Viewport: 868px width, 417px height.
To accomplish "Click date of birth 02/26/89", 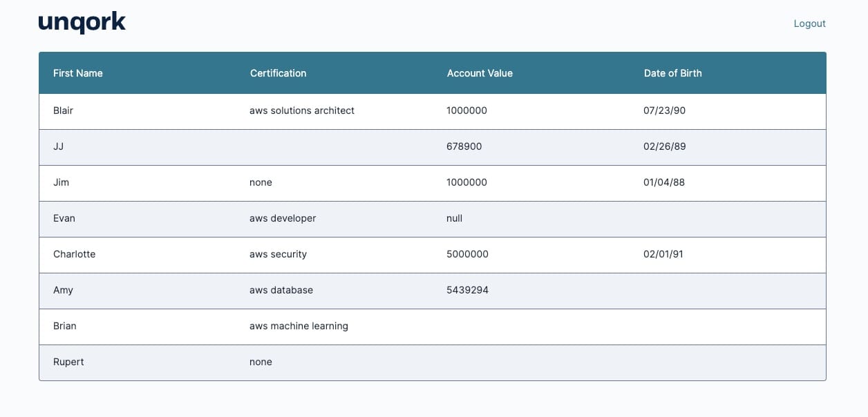I will click(664, 146).
